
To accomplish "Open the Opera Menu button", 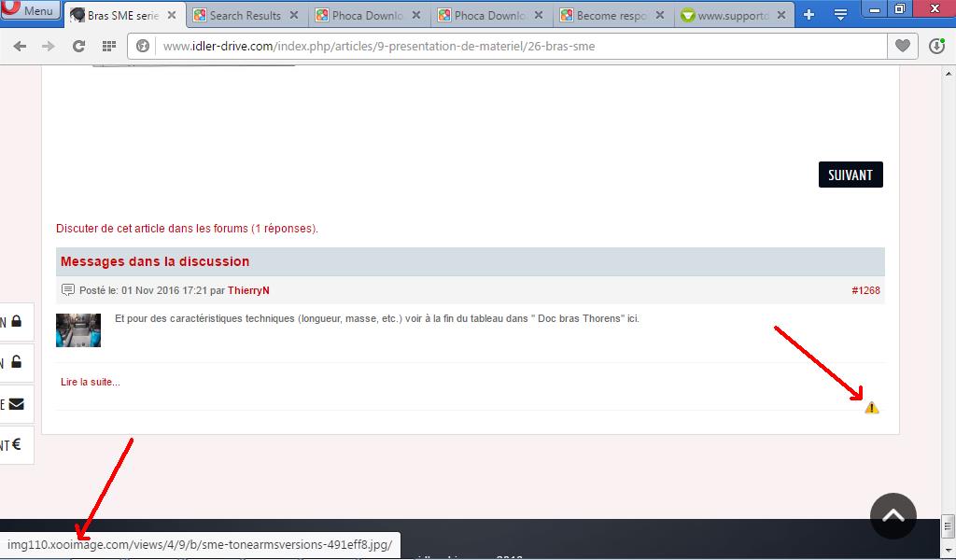I will (x=30, y=11).
